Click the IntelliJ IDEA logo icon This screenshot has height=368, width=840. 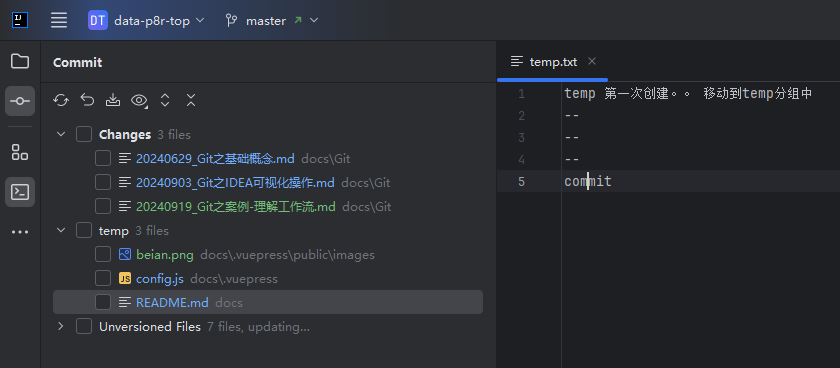(20, 20)
